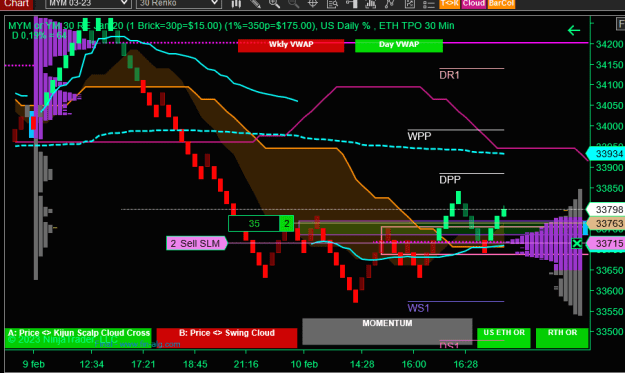The image size is (625, 373).
Task: Click the 12:34 time axis label
Action: pos(92,364)
